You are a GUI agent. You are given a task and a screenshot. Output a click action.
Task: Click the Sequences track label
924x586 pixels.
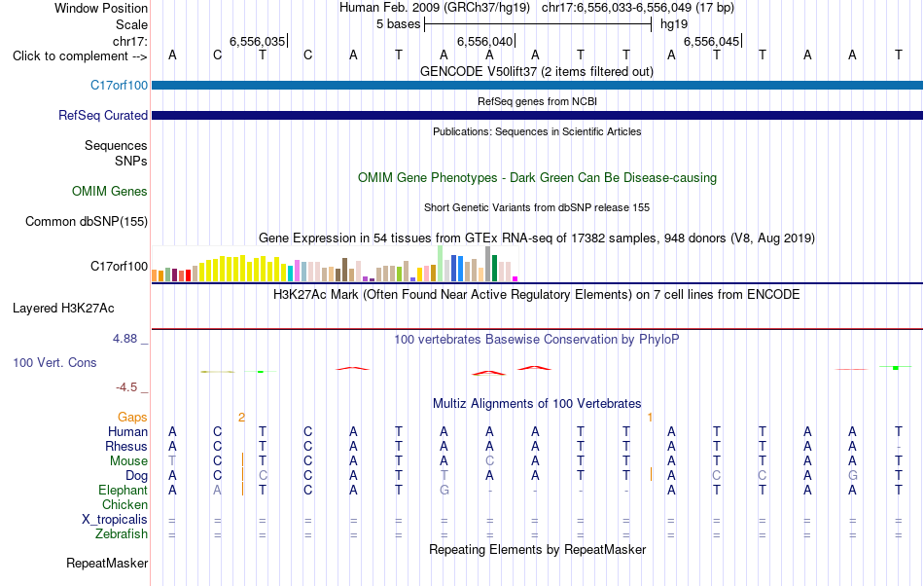pos(116,146)
